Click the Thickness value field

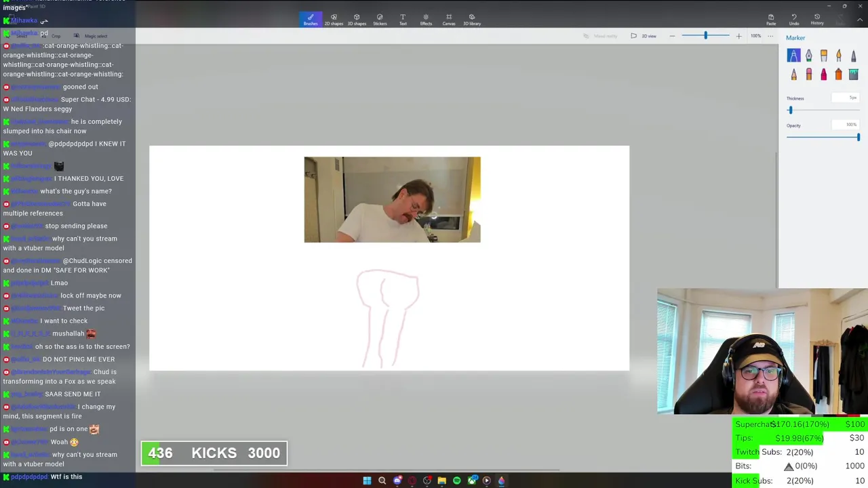point(846,98)
